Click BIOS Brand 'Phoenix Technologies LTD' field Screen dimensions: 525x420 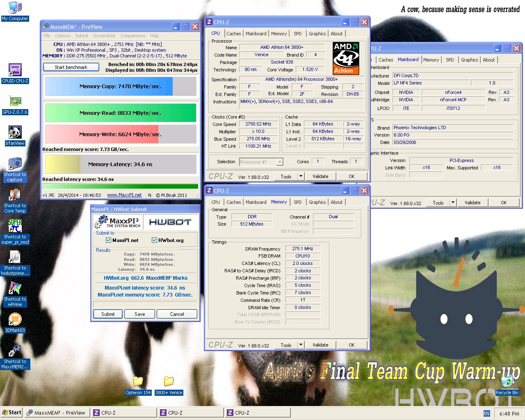[x=453, y=128]
